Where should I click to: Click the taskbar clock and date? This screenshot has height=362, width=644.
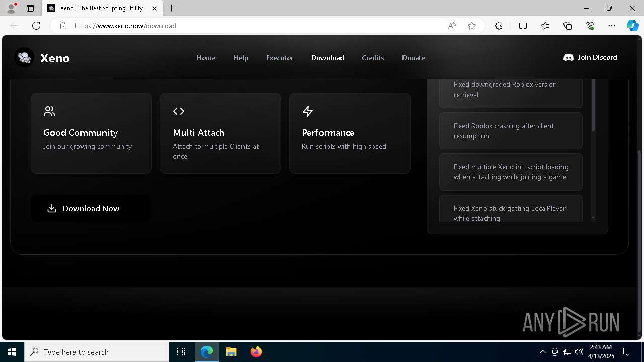pos(601,352)
